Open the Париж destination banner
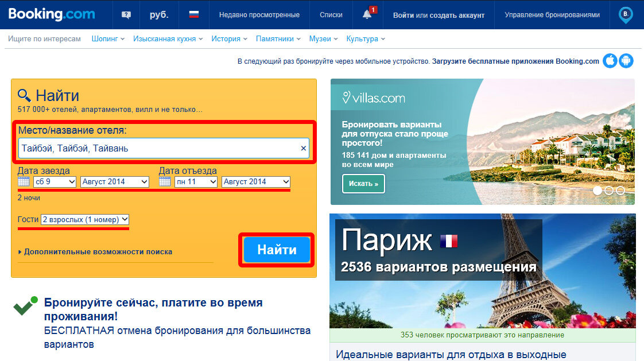This screenshot has width=644, height=361. coord(483,271)
